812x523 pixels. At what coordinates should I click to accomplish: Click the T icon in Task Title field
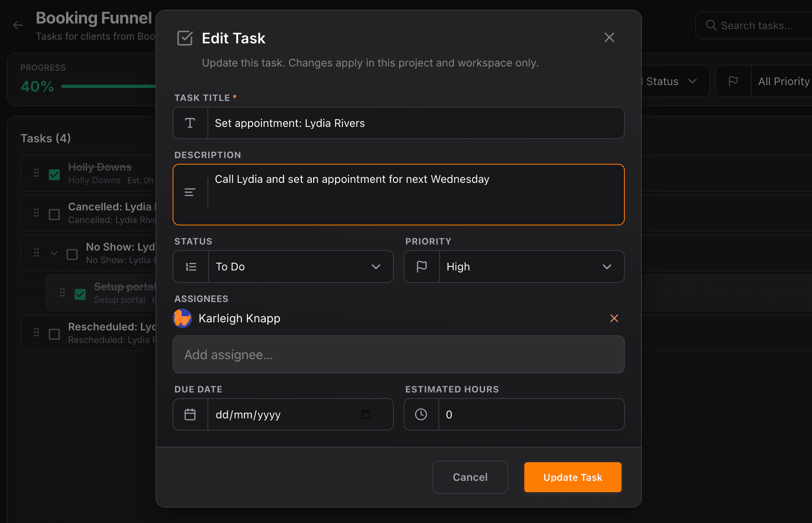click(190, 123)
